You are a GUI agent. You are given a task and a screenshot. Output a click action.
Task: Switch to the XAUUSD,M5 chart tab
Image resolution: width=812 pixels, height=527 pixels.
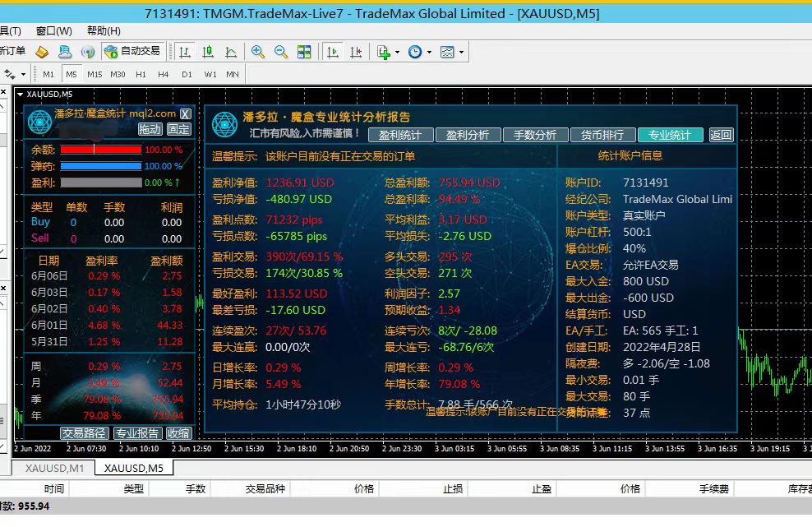point(134,469)
